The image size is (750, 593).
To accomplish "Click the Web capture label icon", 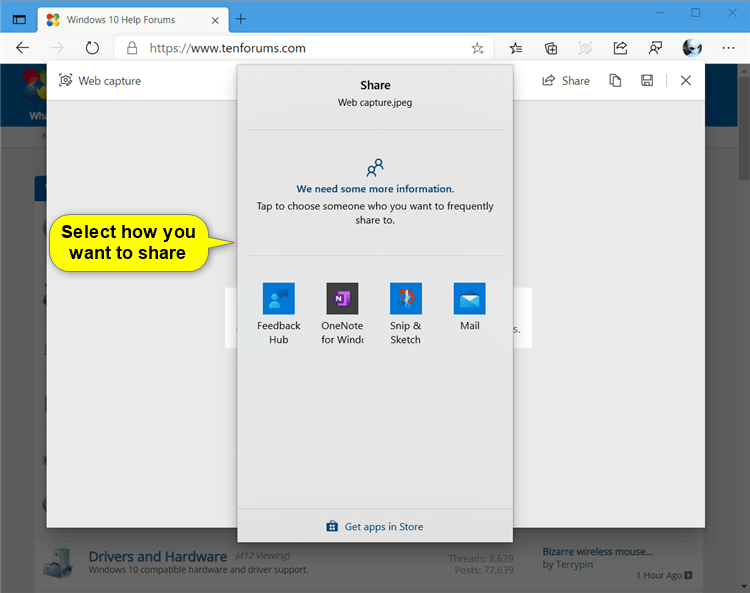I will [66, 80].
